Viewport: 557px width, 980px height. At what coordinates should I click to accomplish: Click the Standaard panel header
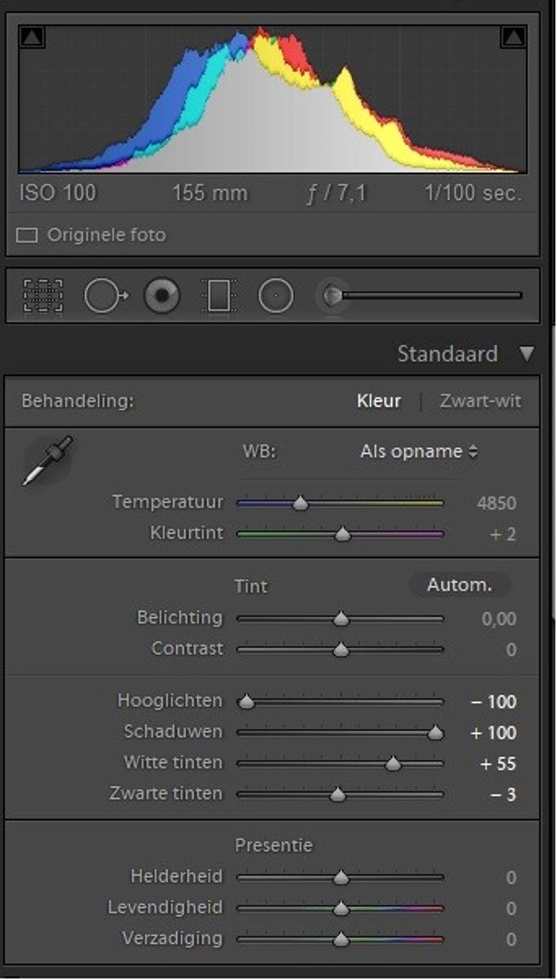point(447,354)
